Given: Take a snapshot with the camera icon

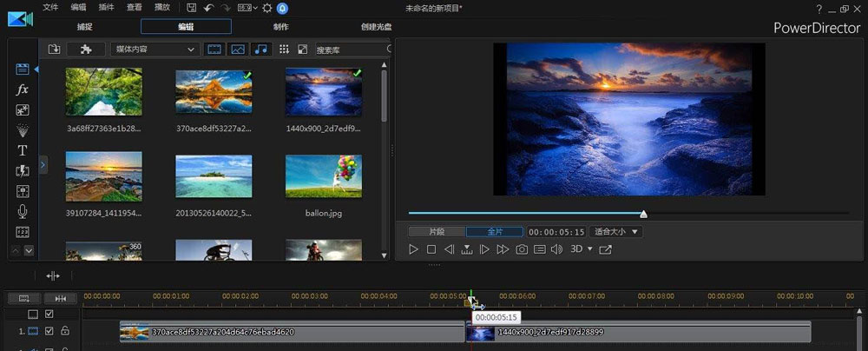Looking at the screenshot, I should (522, 249).
